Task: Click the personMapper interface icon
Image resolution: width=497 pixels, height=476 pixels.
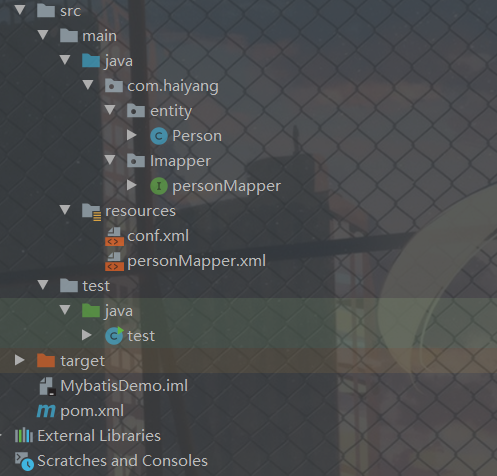Action: pyautogui.click(x=159, y=186)
